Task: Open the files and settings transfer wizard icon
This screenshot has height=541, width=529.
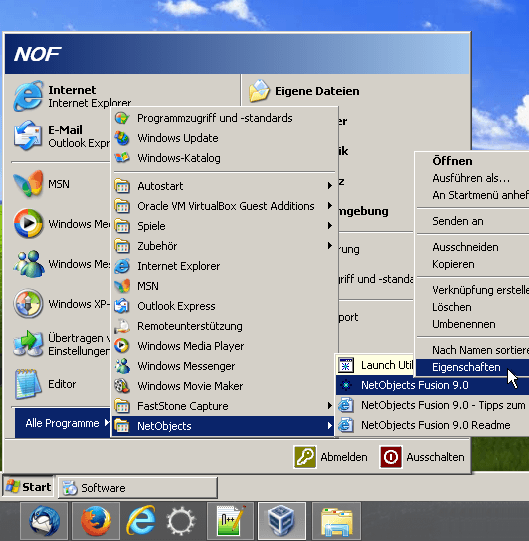Action: point(28,344)
